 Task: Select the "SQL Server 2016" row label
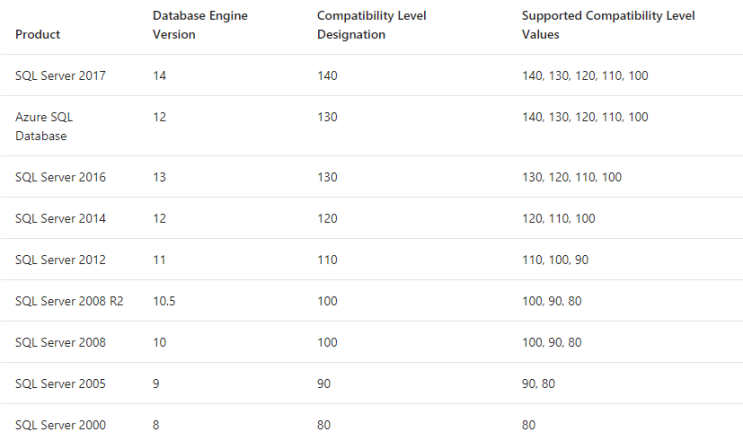tap(60, 177)
